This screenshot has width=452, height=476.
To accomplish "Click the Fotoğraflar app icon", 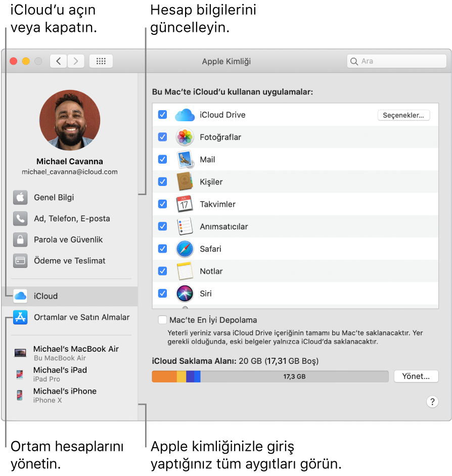I will pos(185,137).
